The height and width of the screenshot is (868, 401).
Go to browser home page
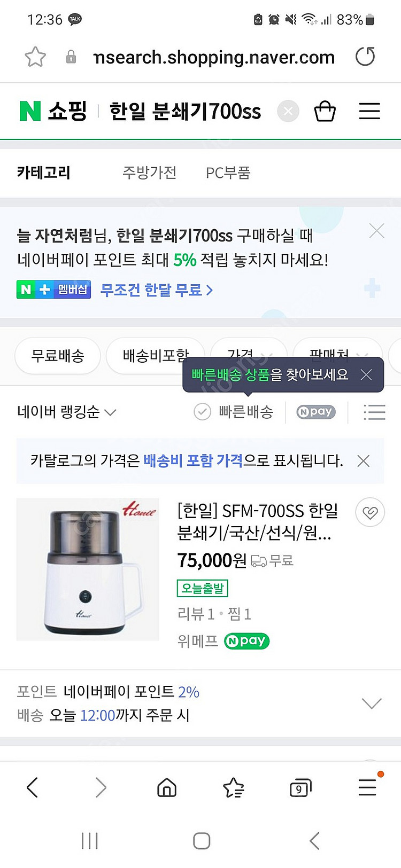pos(167,787)
